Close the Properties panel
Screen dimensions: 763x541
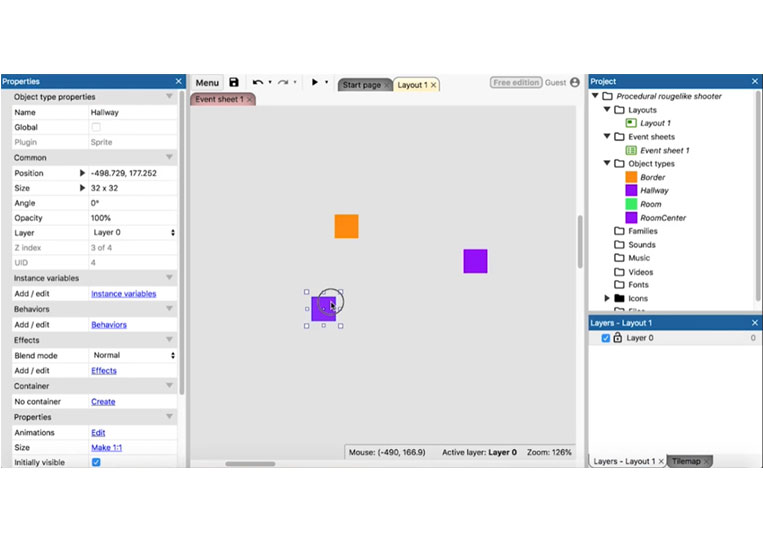pos(179,81)
